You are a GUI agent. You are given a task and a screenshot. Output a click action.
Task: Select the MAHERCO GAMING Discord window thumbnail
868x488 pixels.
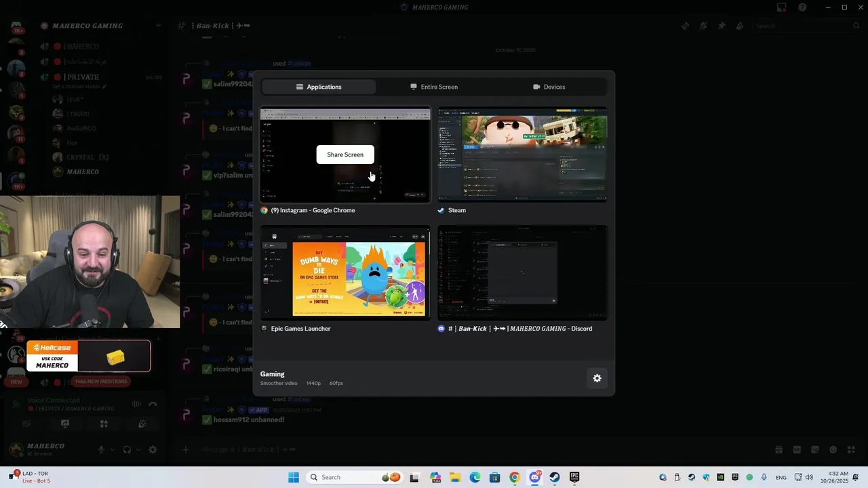point(522,273)
